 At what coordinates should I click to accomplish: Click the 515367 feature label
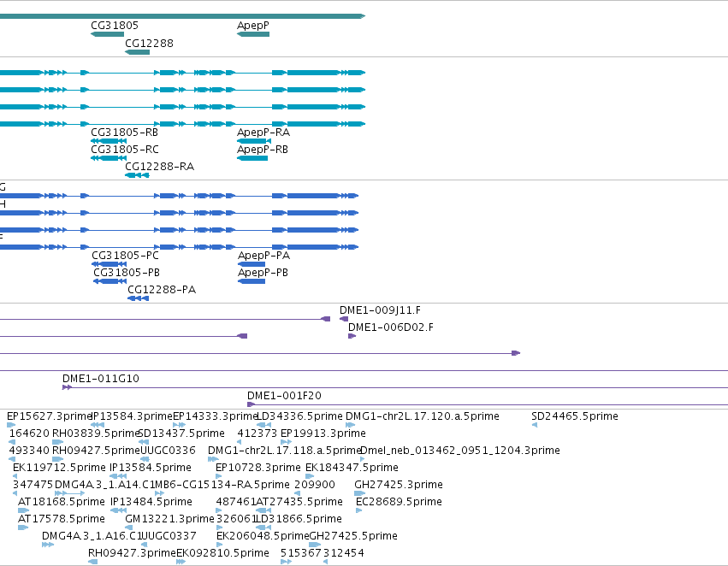(300, 553)
